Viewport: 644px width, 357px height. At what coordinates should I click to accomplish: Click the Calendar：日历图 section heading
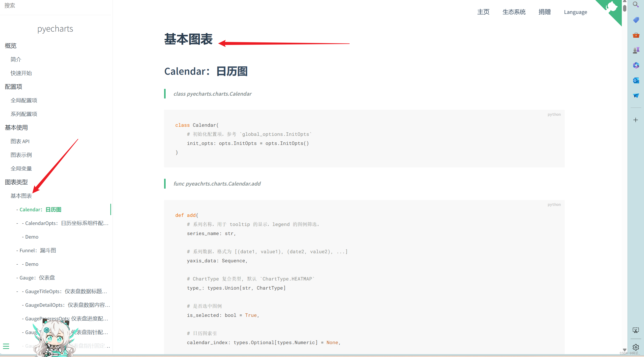coord(206,71)
